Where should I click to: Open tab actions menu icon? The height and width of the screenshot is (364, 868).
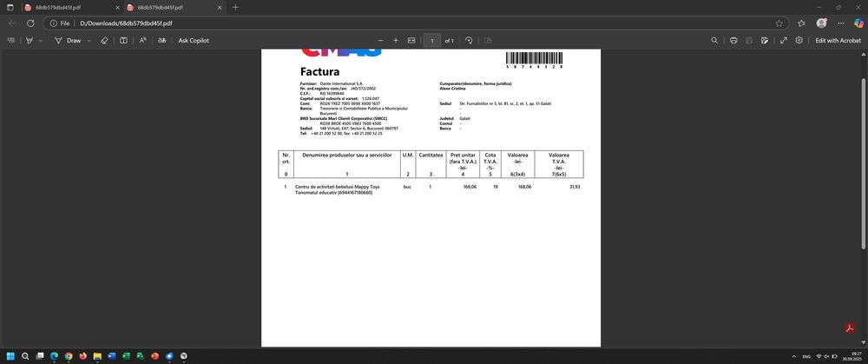point(10,7)
